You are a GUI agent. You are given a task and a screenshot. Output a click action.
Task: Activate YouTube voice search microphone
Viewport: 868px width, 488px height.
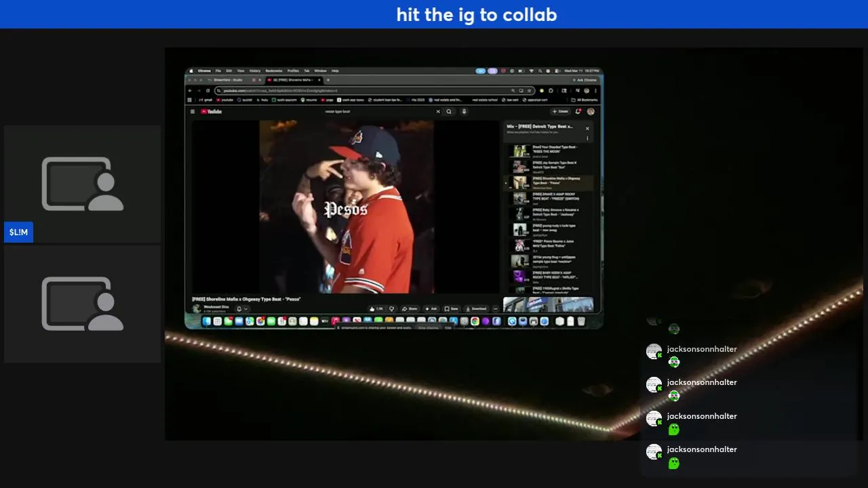click(464, 112)
